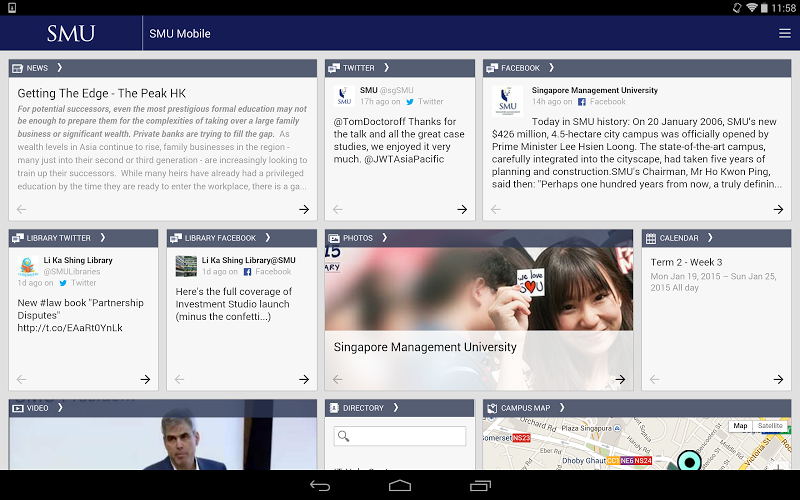Viewport: 800px width, 500px height.
Task: Switch map to Satellite view
Action: pyautogui.click(x=770, y=426)
